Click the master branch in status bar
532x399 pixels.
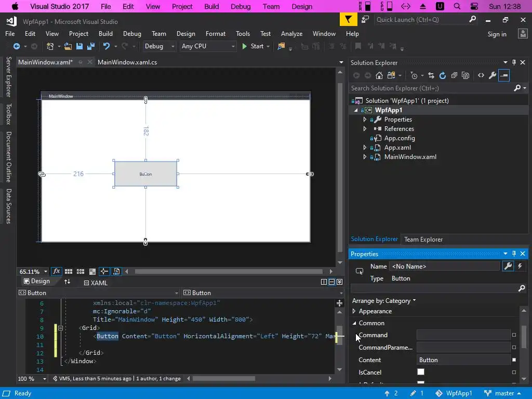pos(503,393)
